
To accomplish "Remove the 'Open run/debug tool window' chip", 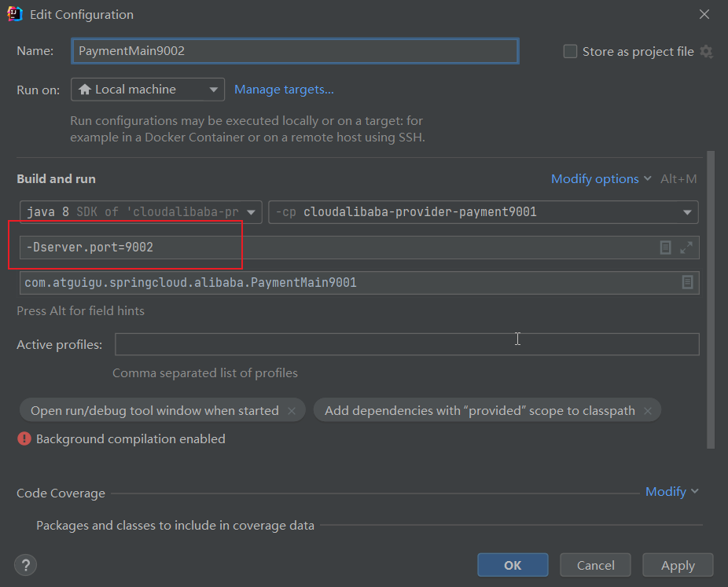I will [x=292, y=411].
